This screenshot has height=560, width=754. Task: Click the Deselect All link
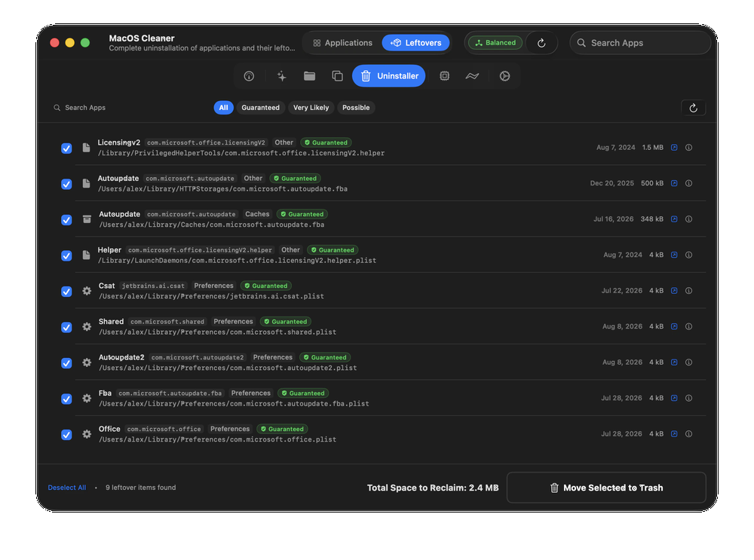click(x=67, y=488)
